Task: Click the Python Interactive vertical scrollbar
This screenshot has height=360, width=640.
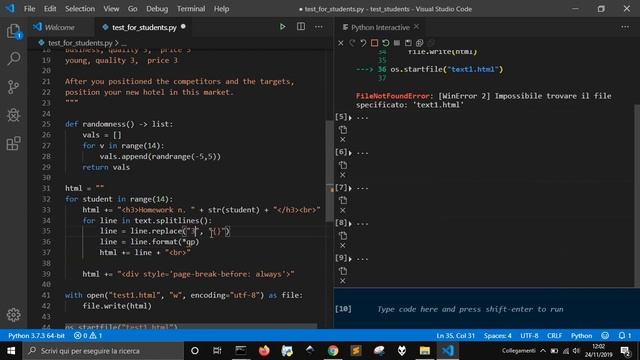Action: (x=637, y=196)
